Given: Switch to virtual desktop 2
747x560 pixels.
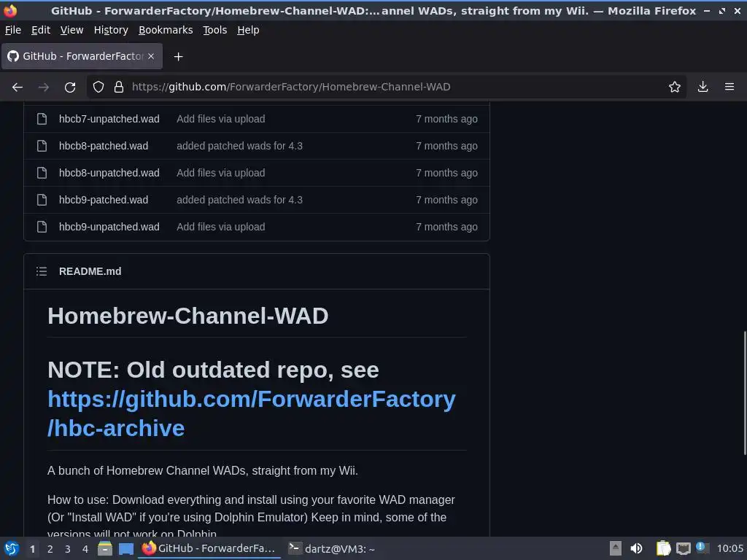Looking at the screenshot, I should click(50, 549).
